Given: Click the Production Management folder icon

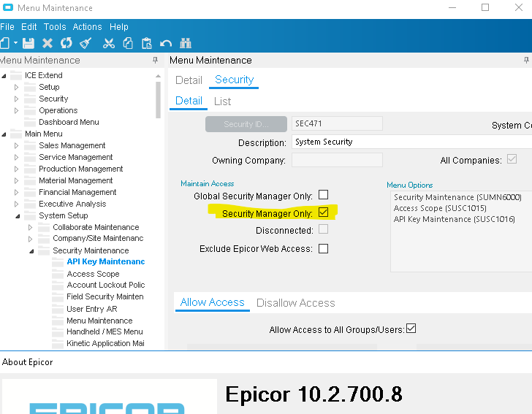Looking at the screenshot, I should [x=30, y=169].
